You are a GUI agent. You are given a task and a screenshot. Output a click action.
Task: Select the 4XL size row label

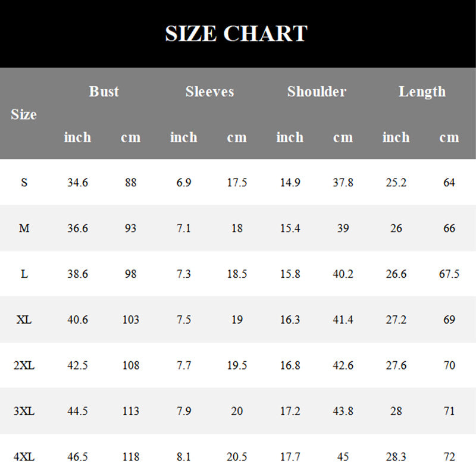[x=24, y=457]
